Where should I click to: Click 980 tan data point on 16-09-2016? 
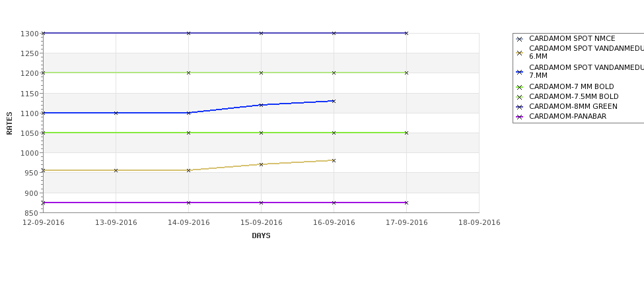[334, 160]
